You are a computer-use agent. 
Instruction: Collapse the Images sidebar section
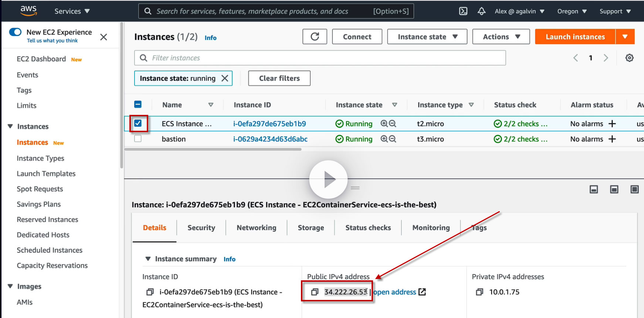(x=10, y=286)
